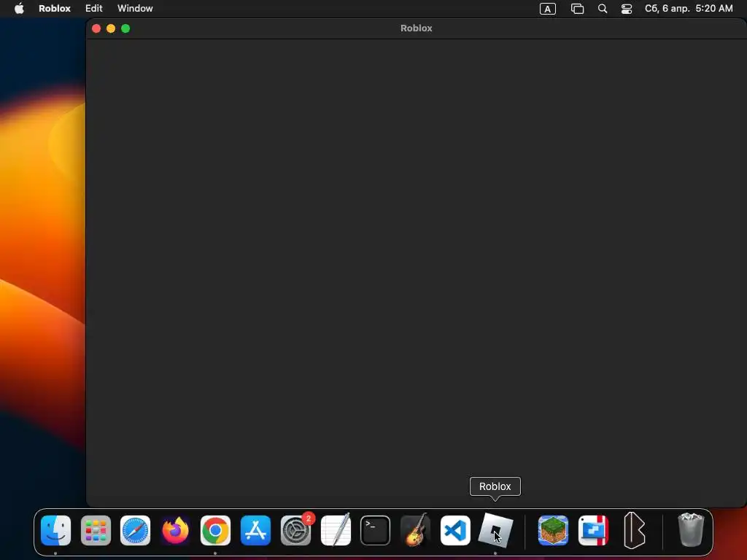
Task: Open the remote desktop app in Dock
Action: [x=593, y=531]
